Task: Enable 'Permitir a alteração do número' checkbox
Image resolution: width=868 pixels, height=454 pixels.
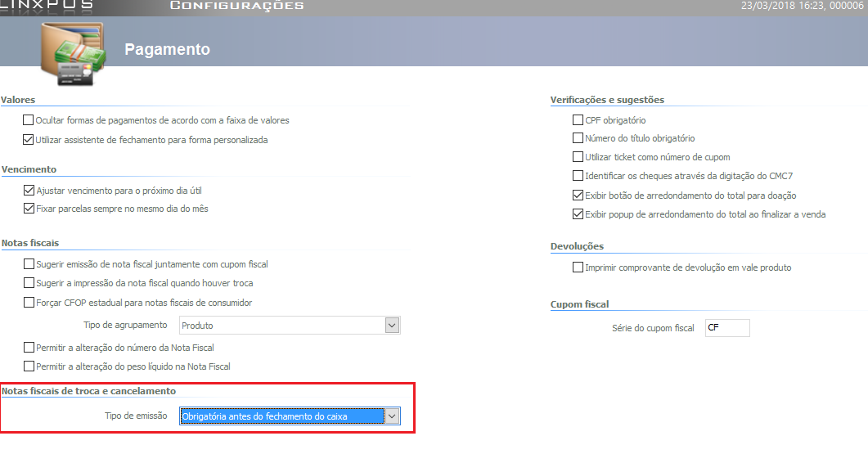Action: click(x=29, y=348)
